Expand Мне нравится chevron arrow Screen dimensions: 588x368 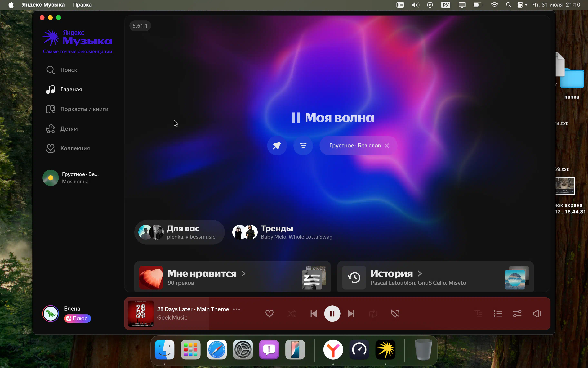(x=243, y=274)
